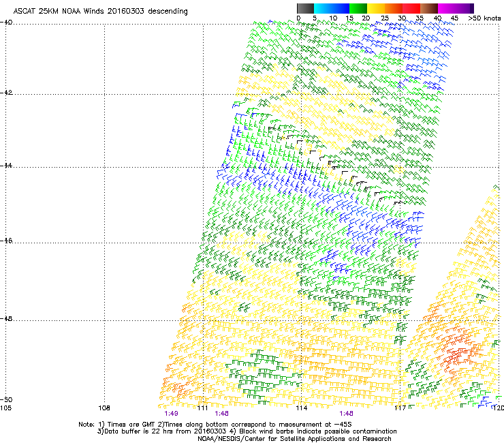The image size is (504, 443).
Task: Click the '-40' latitude axis label
Action: [x=6, y=22]
